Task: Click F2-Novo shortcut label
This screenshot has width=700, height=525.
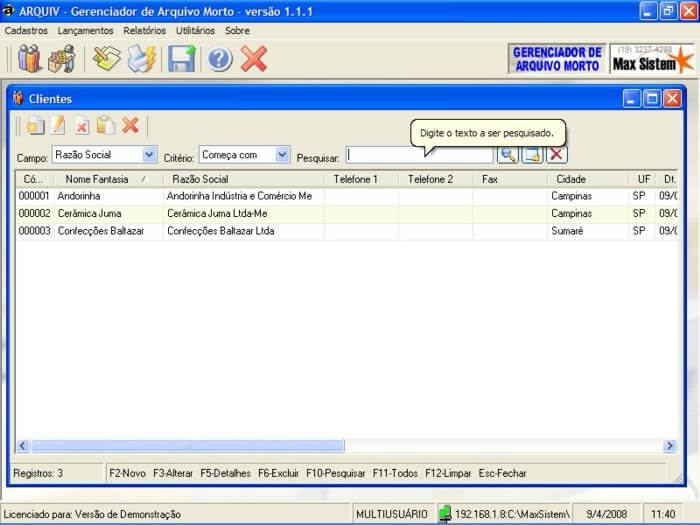Action: pyautogui.click(x=127, y=473)
